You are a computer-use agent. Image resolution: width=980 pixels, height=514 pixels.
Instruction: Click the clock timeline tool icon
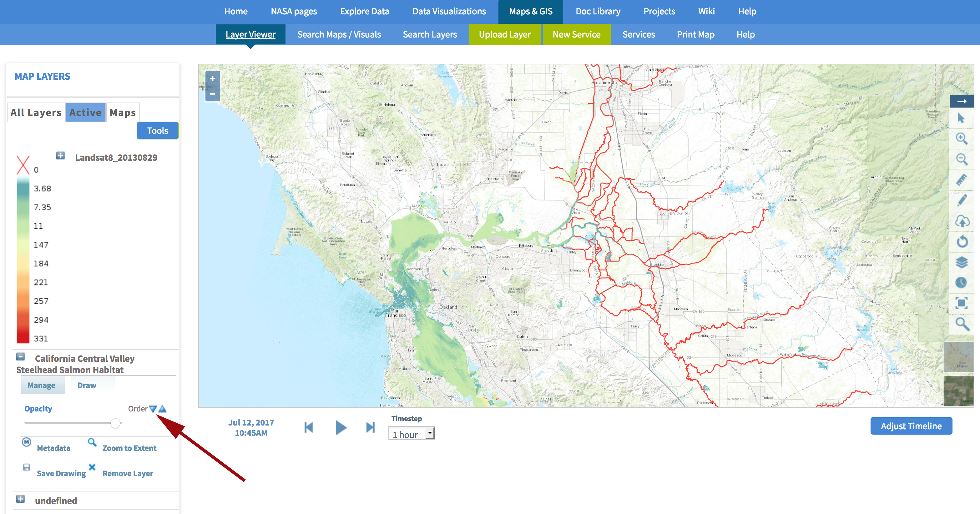click(961, 282)
